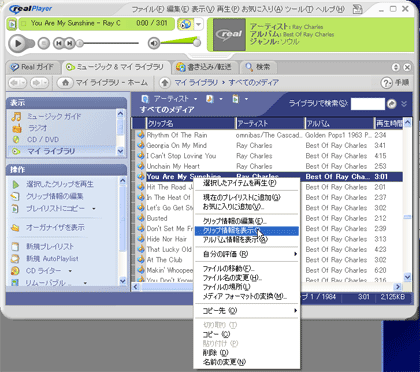Viewport: 420px width, 372px height.
Task: Open the 検索 tab
Action: point(258,67)
